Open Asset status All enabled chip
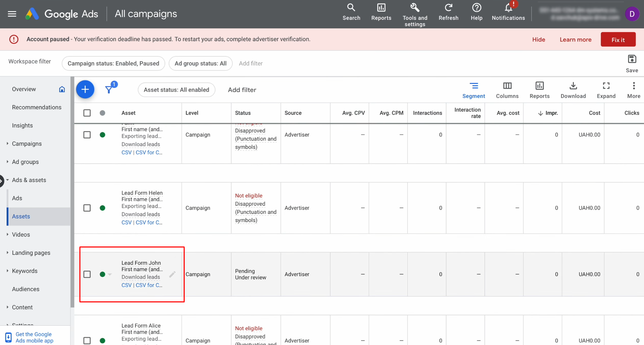644x345 pixels. point(176,90)
